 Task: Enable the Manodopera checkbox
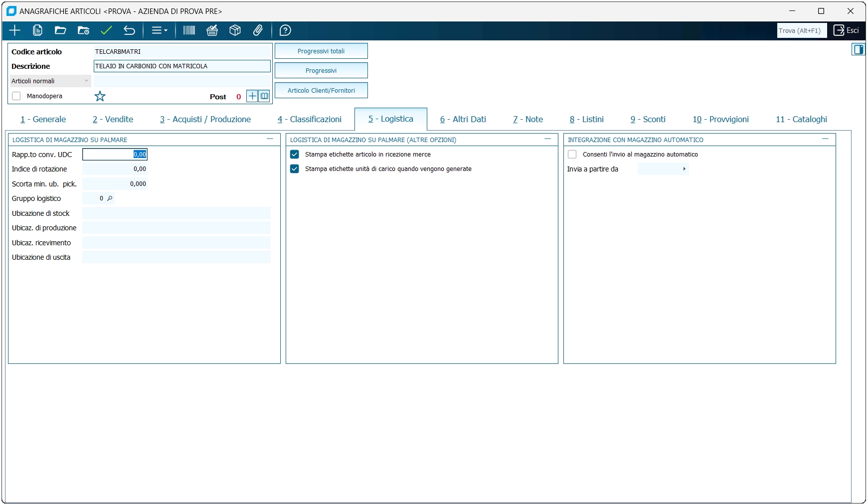16,96
